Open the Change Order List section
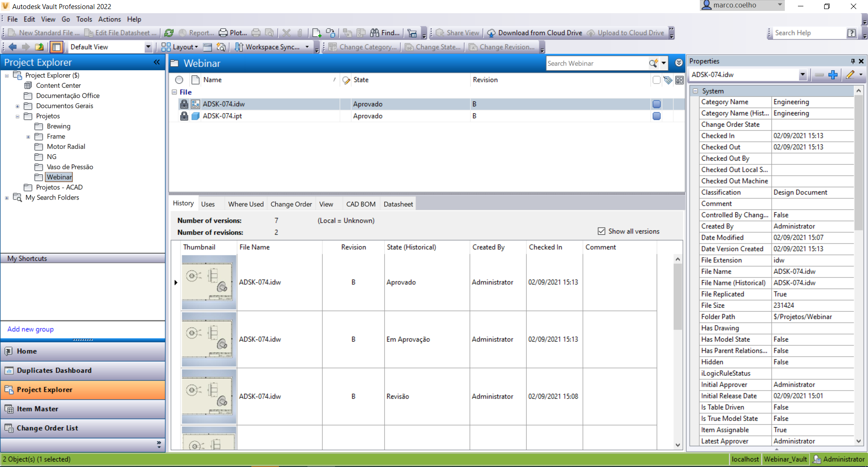This screenshot has width=868, height=467. 83,428
